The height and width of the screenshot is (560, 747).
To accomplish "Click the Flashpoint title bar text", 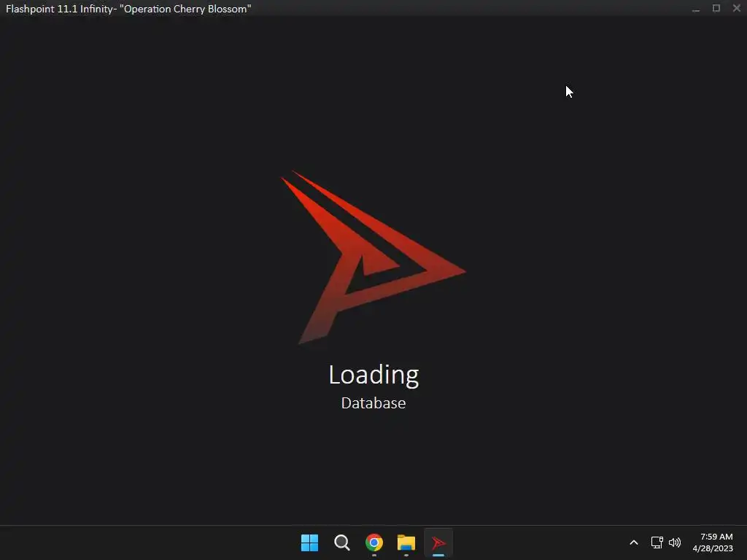I will click(x=128, y=9).
